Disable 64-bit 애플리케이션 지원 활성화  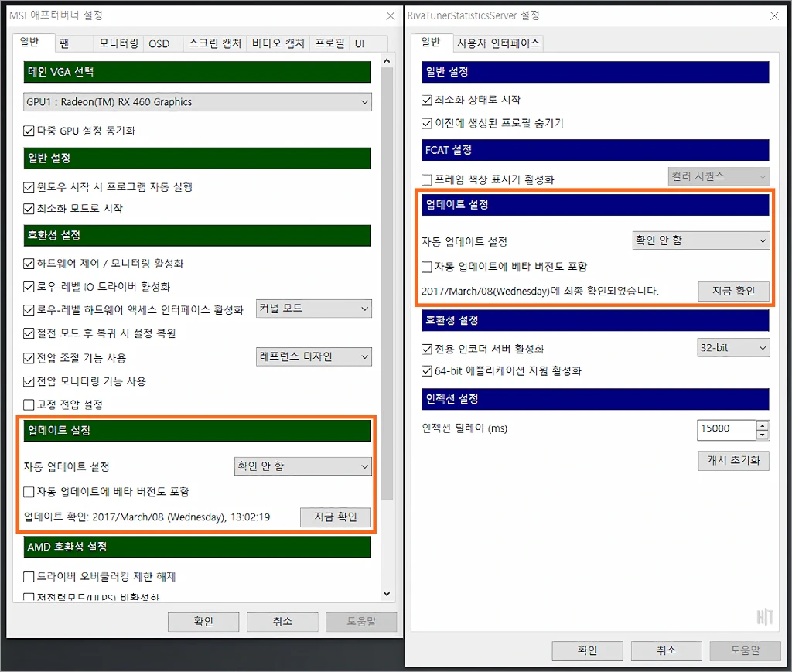click(x=427, y=370)
